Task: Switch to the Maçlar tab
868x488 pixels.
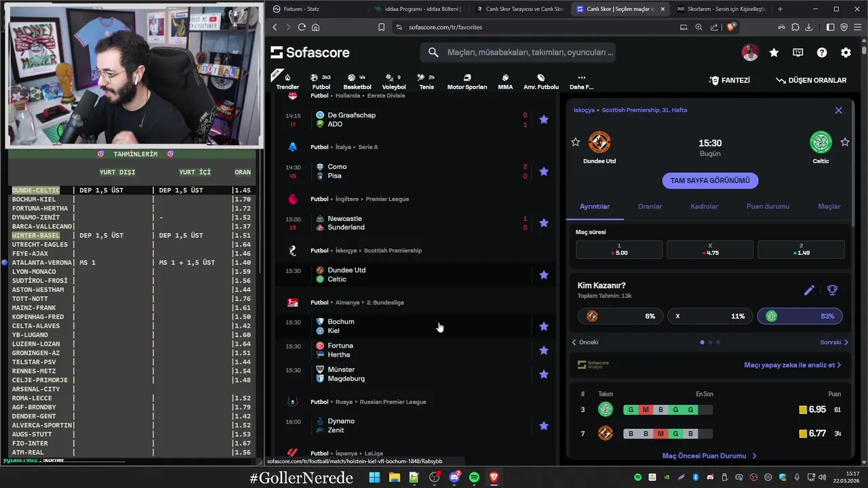Action: 829,206
